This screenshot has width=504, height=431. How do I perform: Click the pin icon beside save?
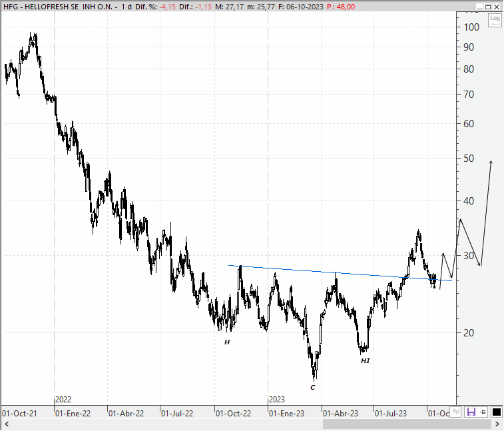[x=483, y=412]
